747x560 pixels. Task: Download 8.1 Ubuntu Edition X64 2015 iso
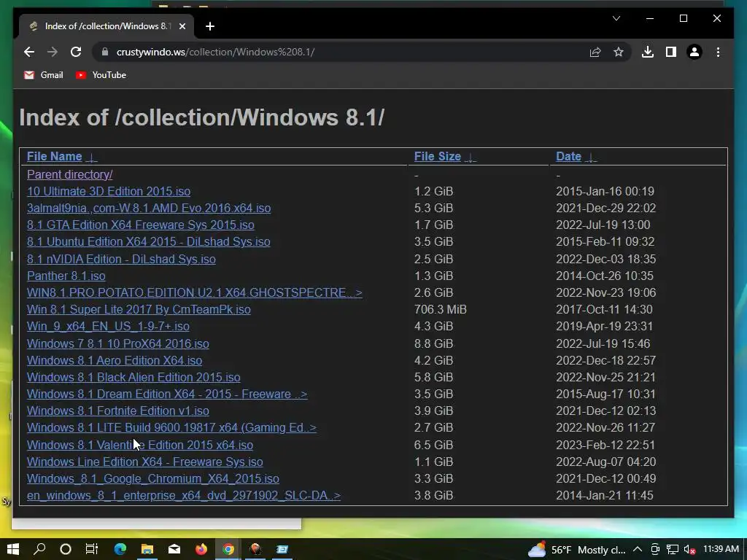click(x=149, y=241)
